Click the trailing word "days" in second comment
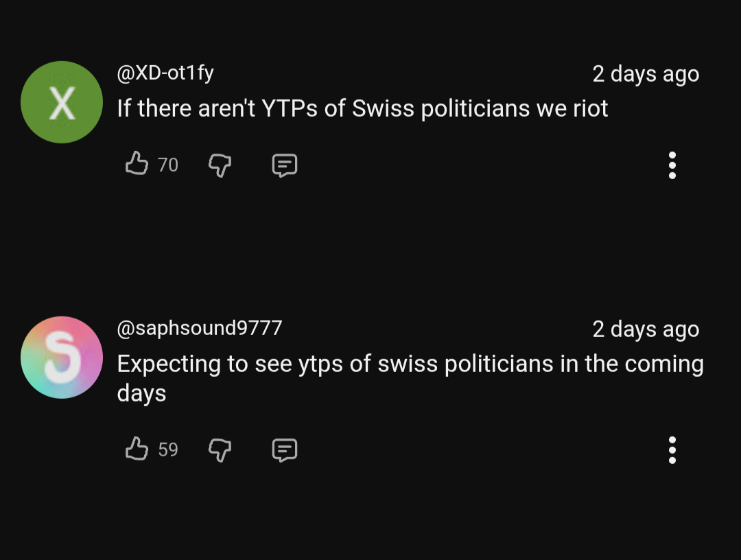Viewport: 741px width, 560px height. (x=141, y=394)
